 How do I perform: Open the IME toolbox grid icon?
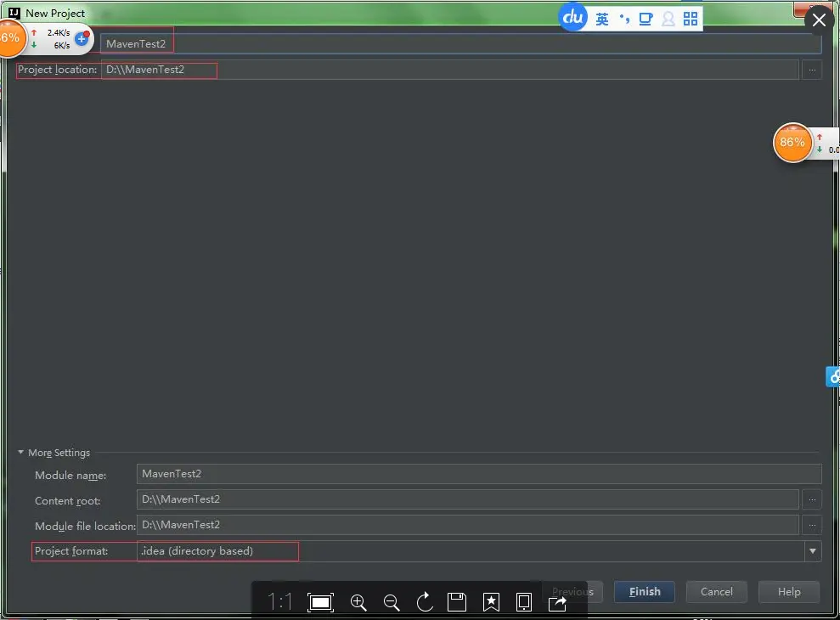tap(691, 20)
